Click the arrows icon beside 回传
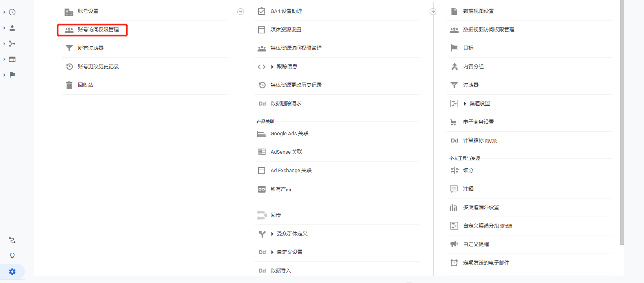Image resolution: width=644 pixels, height=283 pixels. tap(262, 215)
